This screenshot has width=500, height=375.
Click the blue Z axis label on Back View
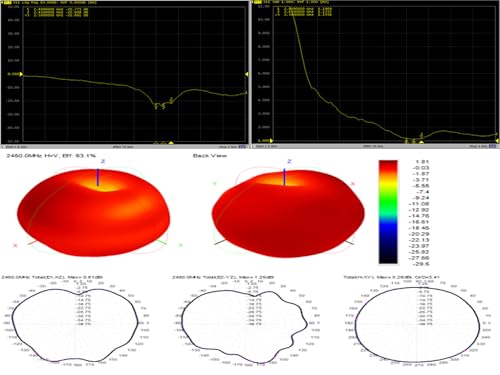coord(289,161)
